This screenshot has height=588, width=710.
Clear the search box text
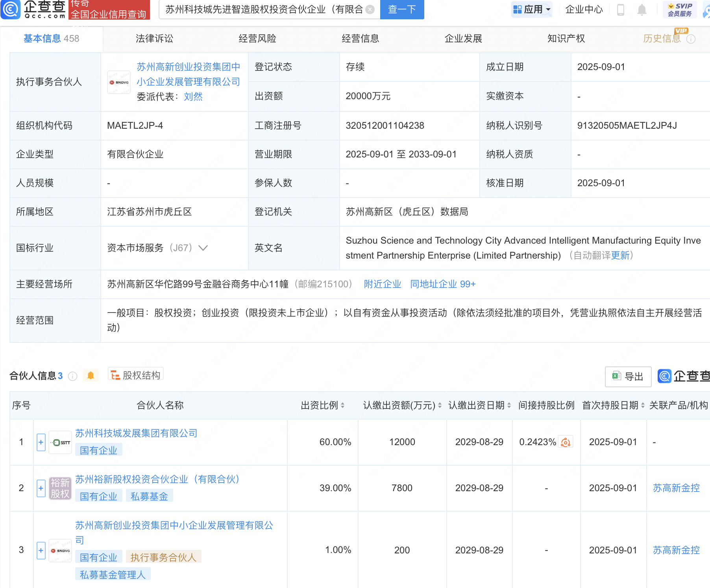(x=370, y=9)
